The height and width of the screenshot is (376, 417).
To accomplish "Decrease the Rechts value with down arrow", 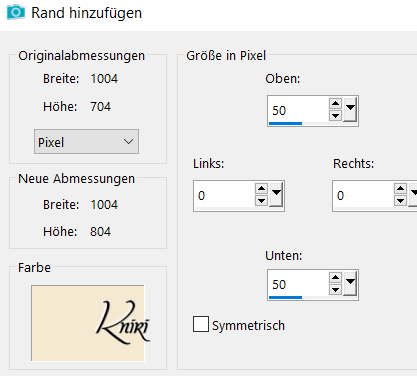I will click(x=400, y=201).
